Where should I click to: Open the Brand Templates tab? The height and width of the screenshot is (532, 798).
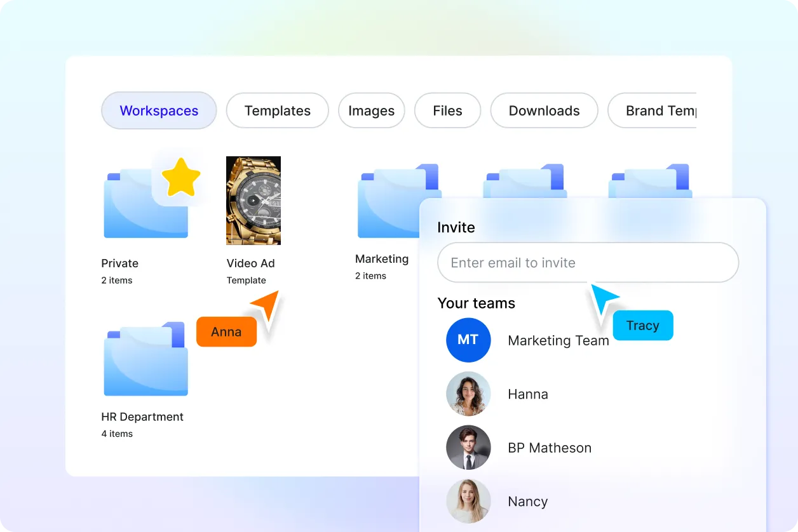click(653, 110)
